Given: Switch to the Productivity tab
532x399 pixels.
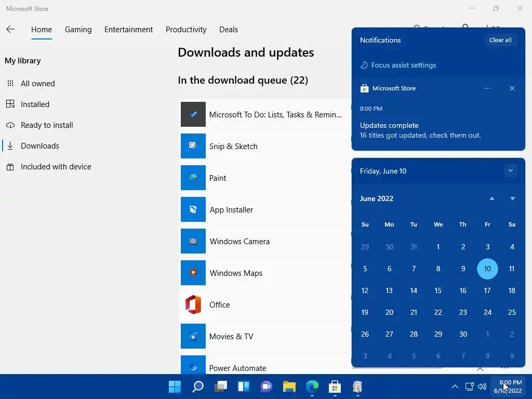Looking at the screenshot, I should coord(186,30).
